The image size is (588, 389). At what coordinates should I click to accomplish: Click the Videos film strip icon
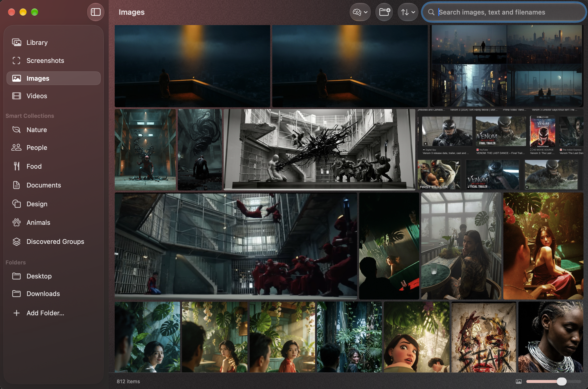(17, 96)
